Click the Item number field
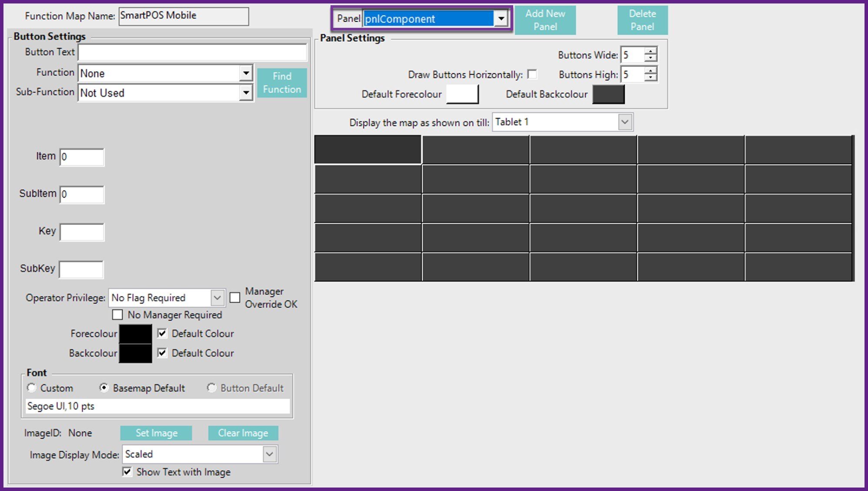Image resolution: width=868 pixels, height=491 pixels. click(82, 157)
